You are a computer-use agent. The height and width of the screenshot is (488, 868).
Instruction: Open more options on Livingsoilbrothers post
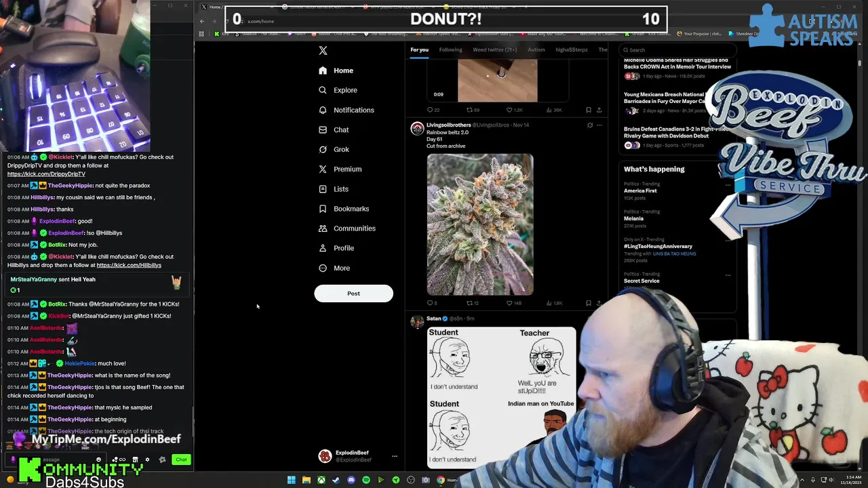point(599,125)
